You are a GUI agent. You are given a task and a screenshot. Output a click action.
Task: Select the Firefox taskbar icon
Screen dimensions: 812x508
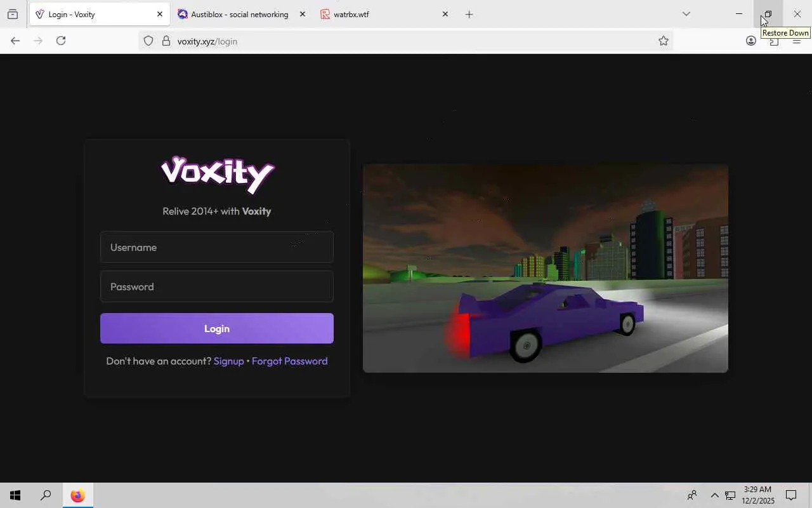point(77,495)
